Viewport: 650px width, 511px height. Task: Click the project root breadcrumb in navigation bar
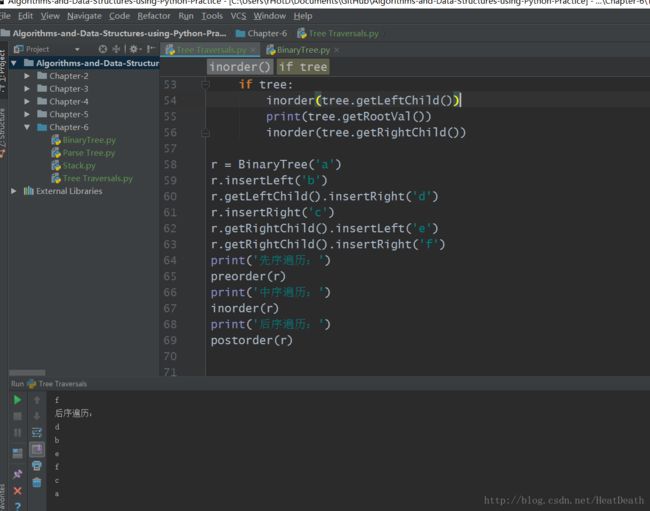tap(114, 34)
